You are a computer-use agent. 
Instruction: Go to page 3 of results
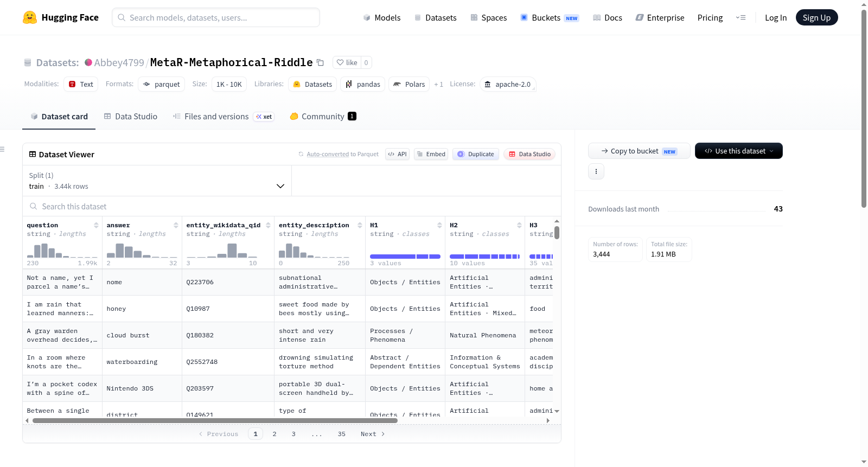pyautogui.click(x=293, y=434)
